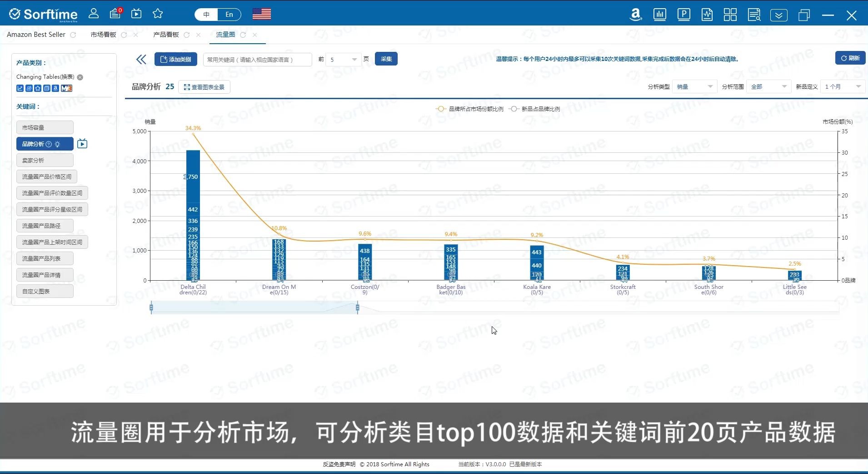Click the trend chart icon under Changing Tables
Screen dimensions: 868x474
[x=20, y=88]
